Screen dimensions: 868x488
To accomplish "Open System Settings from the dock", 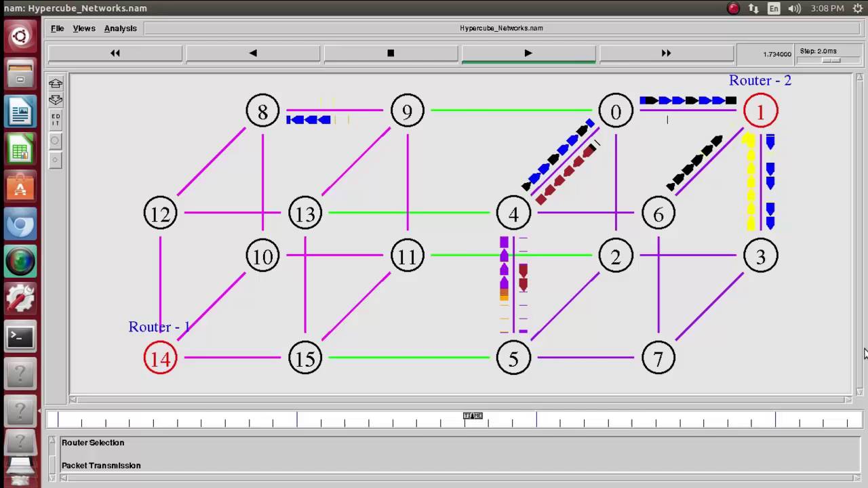I will pos(20,299).
